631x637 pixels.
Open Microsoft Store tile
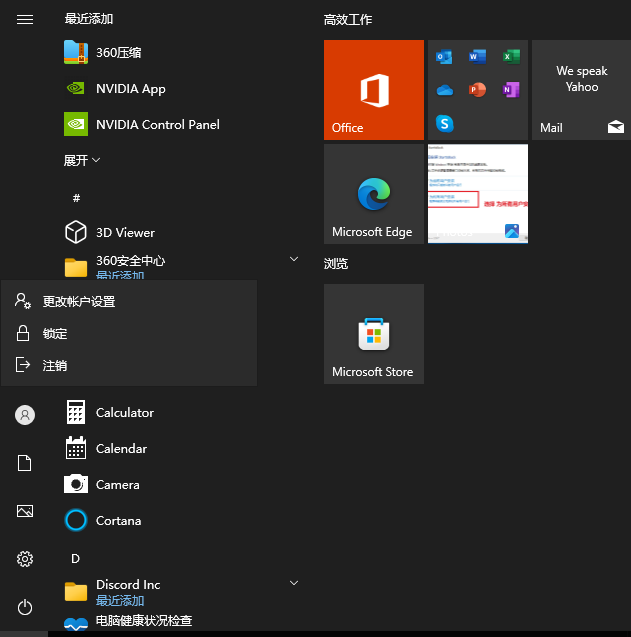pyautogui.click(x=374, y=334)
